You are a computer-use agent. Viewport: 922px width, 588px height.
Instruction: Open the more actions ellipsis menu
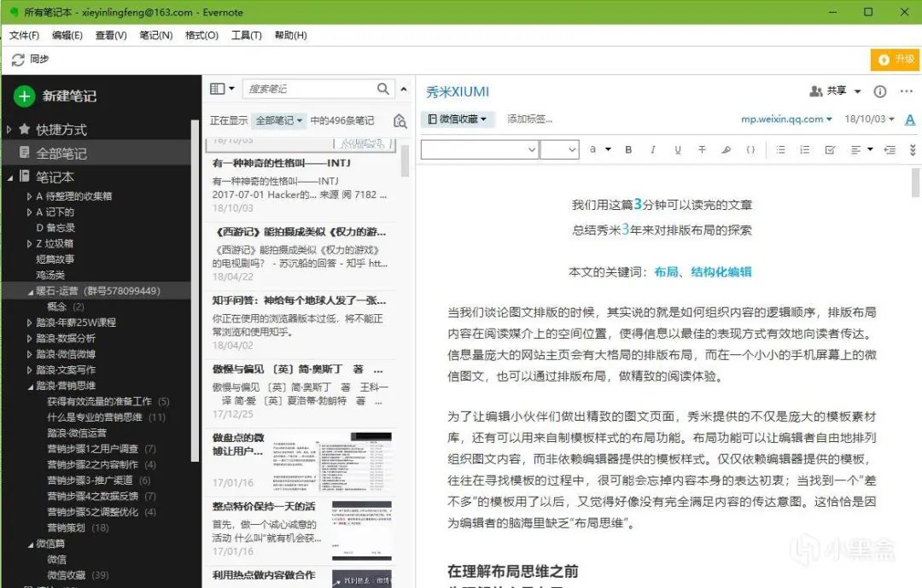906,91
